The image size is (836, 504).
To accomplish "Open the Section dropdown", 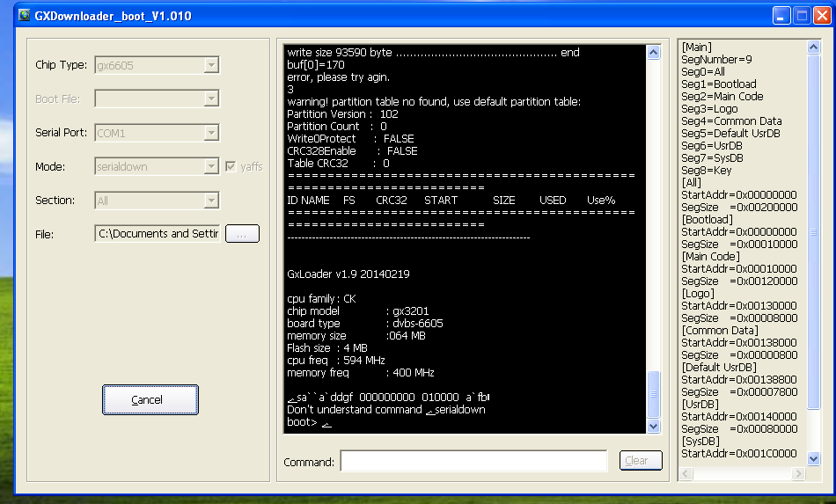I will coord(211,201).
